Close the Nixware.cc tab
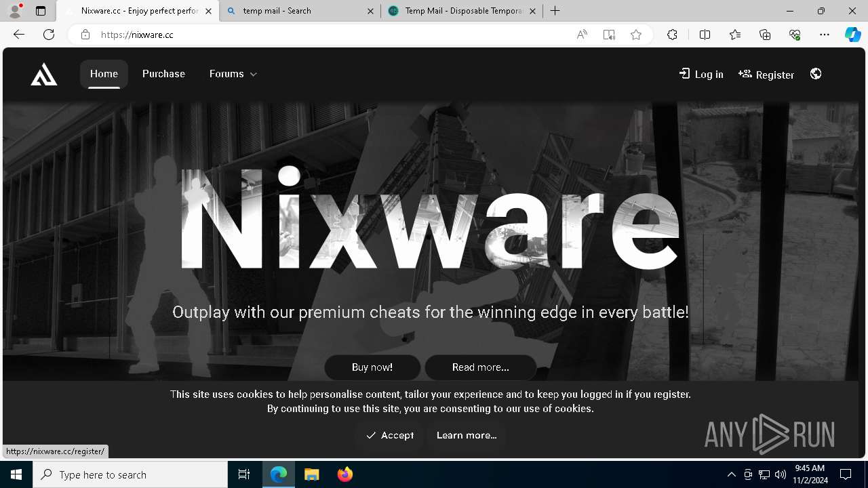 tap(208, 11)
